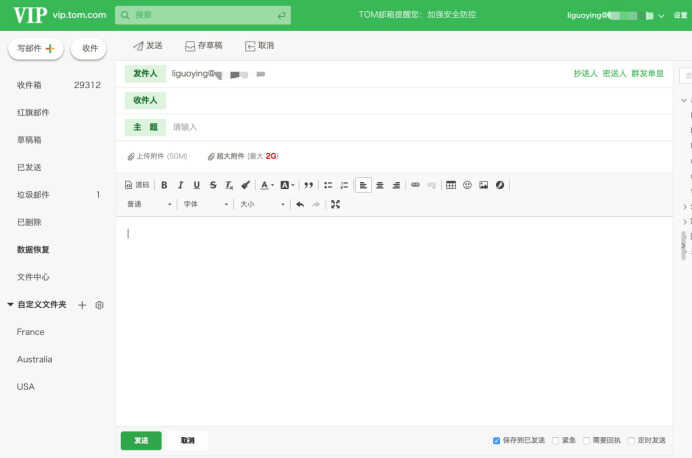
Task: Open the text color dropdown
Action: (x=267, y=185)
